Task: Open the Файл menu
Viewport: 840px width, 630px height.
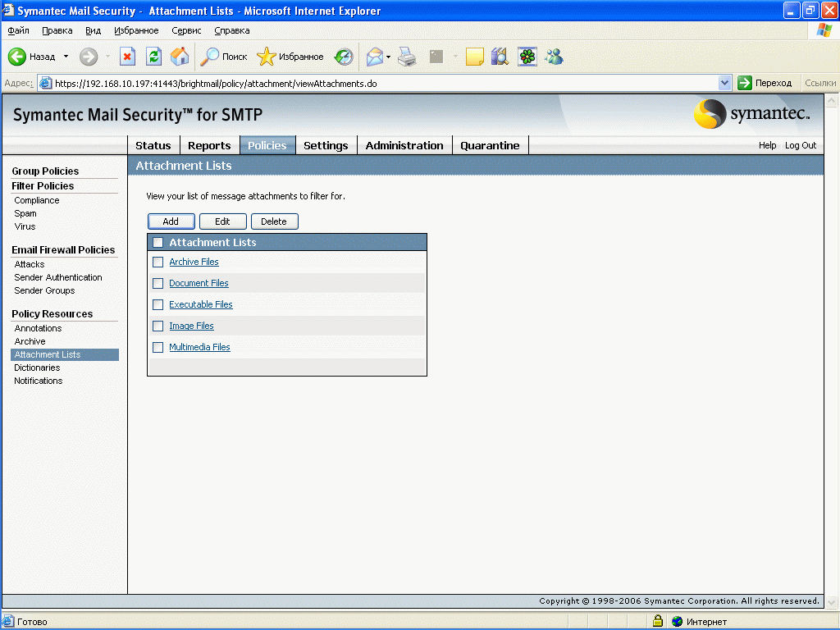Action: click(18, 30)
